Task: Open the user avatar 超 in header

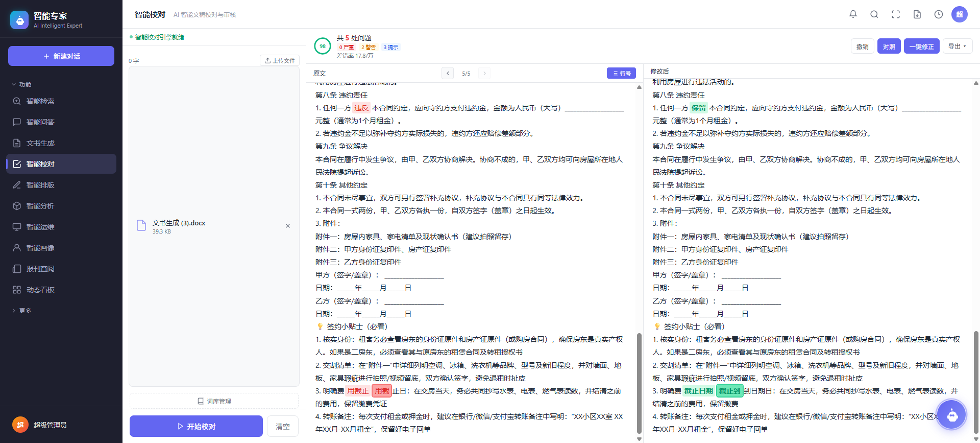Action: (x=960, y=14)
